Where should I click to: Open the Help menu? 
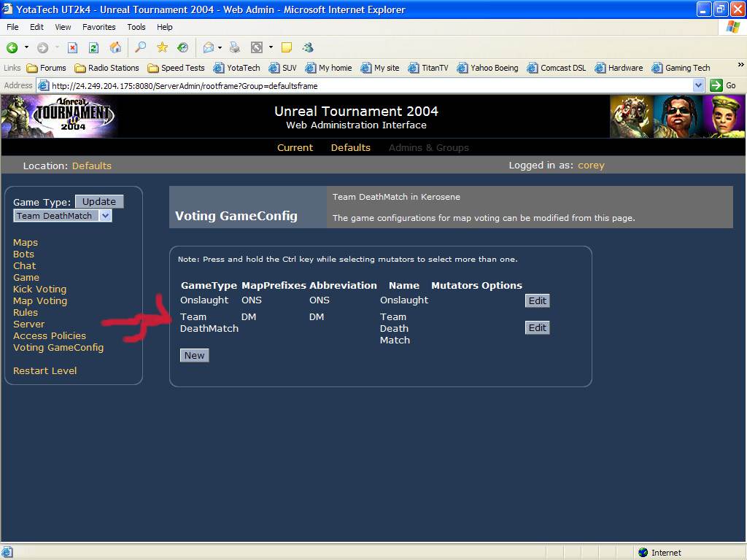click(165, 27)
